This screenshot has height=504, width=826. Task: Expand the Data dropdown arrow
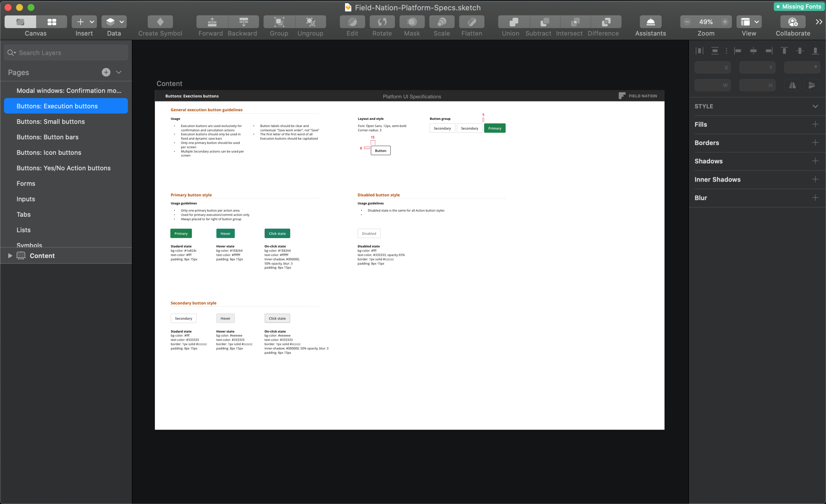point(122,22)
